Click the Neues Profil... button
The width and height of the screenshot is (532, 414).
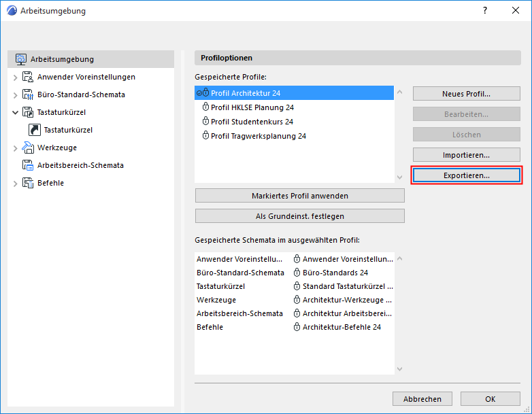pyautogui.click(x=467, y=94)
